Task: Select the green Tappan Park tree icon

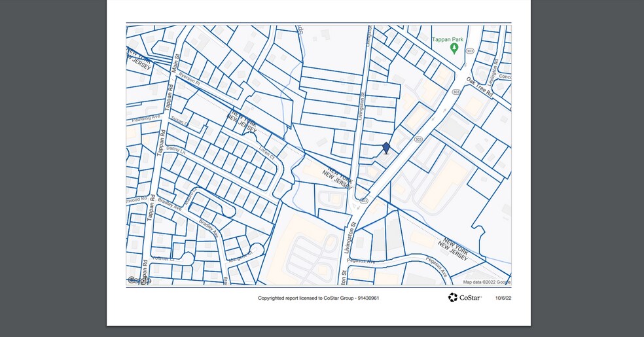Action: point(454,48)
